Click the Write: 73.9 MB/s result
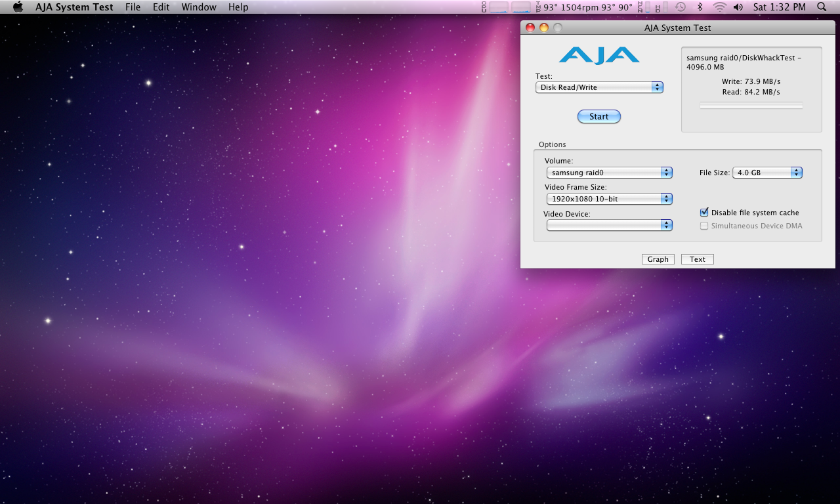Screen dimensions: 840x504 751,81
